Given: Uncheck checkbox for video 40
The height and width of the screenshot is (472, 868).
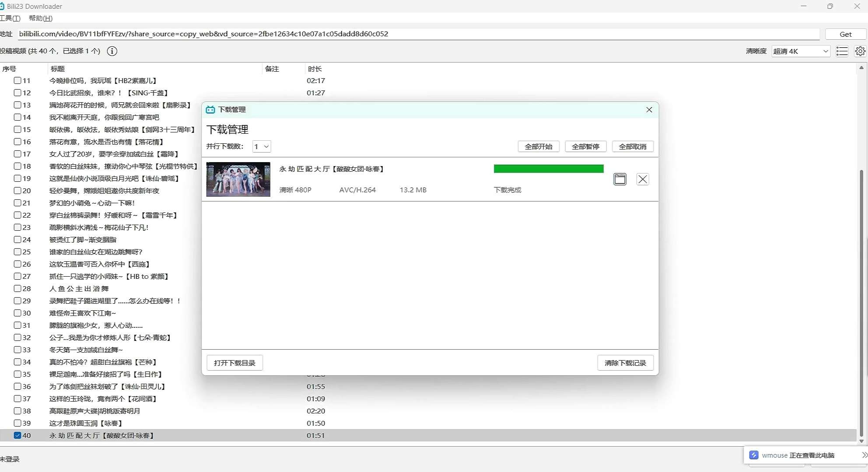Looking at the screenshot, I should 17,435.
